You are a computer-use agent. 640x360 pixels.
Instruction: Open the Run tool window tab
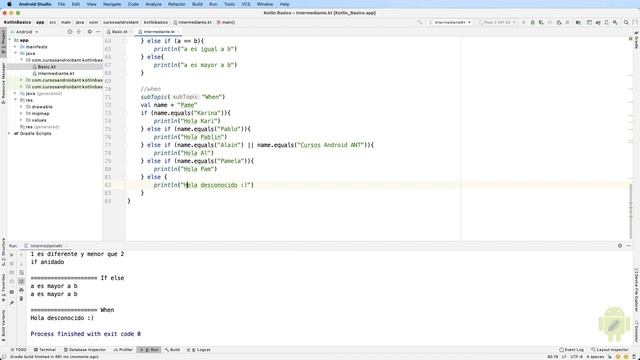[149, 350]
